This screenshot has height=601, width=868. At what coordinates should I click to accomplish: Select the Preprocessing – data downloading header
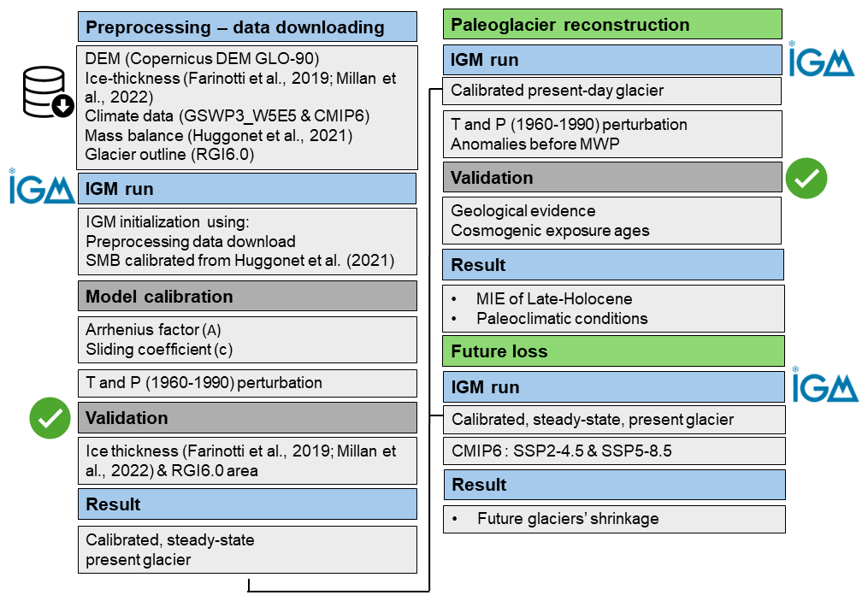(x=247, y=27)
